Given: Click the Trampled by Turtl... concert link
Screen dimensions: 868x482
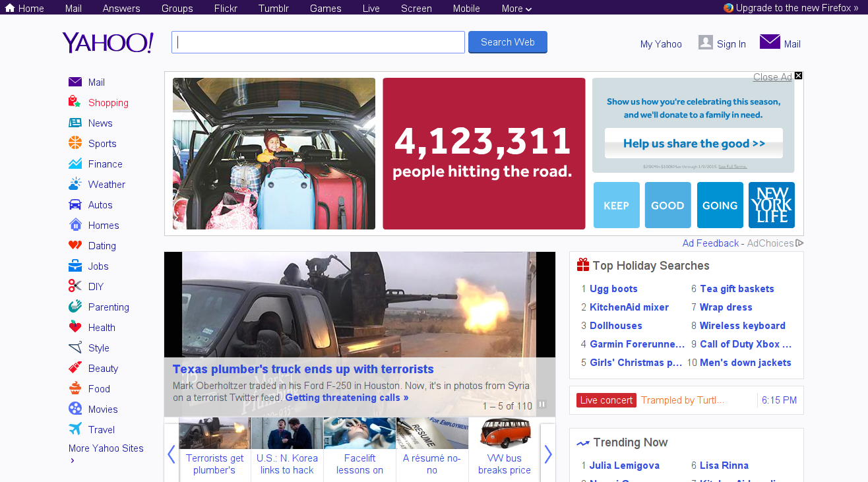Looking at the screenshot, I should click(x=683, y=400).
